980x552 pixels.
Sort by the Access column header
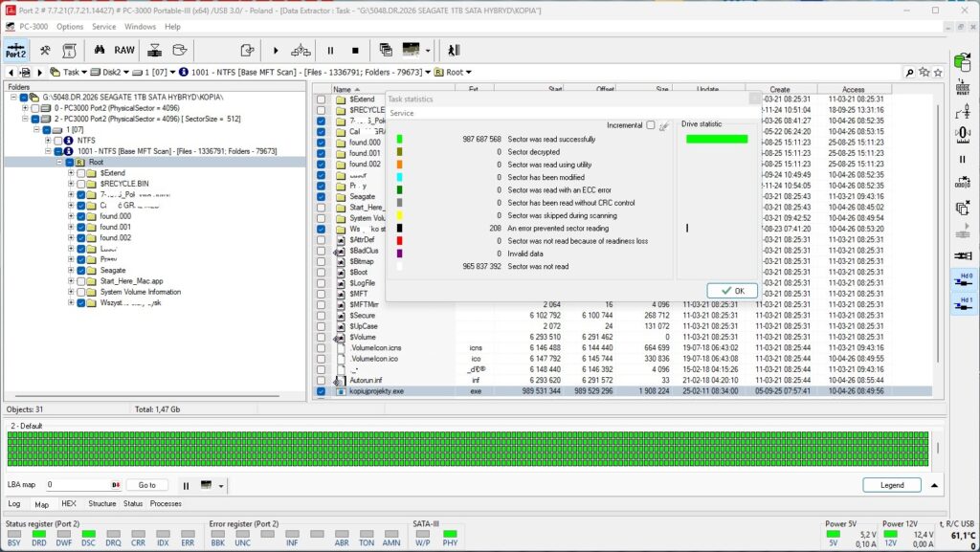[x=853, y=89]
